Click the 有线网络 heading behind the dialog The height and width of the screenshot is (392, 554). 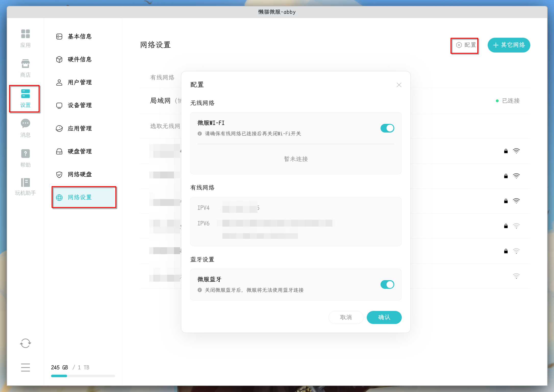coord(162,77)
